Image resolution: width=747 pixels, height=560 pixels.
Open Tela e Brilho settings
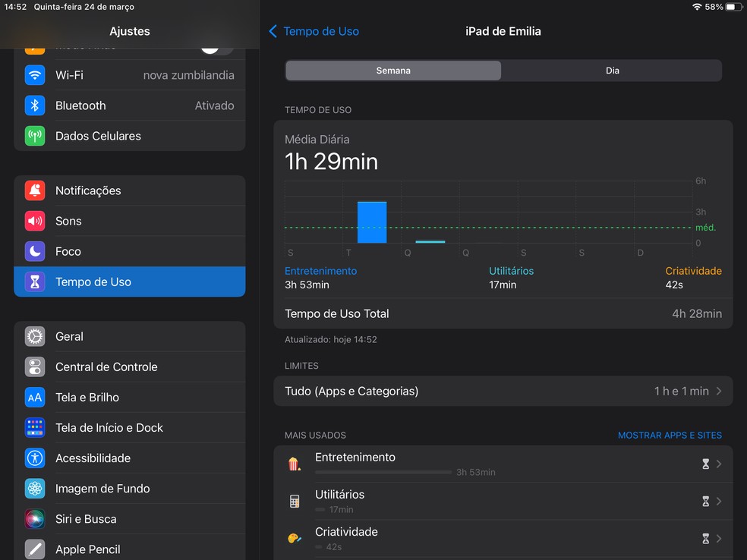pyautogui.click(x=130, y=398)
